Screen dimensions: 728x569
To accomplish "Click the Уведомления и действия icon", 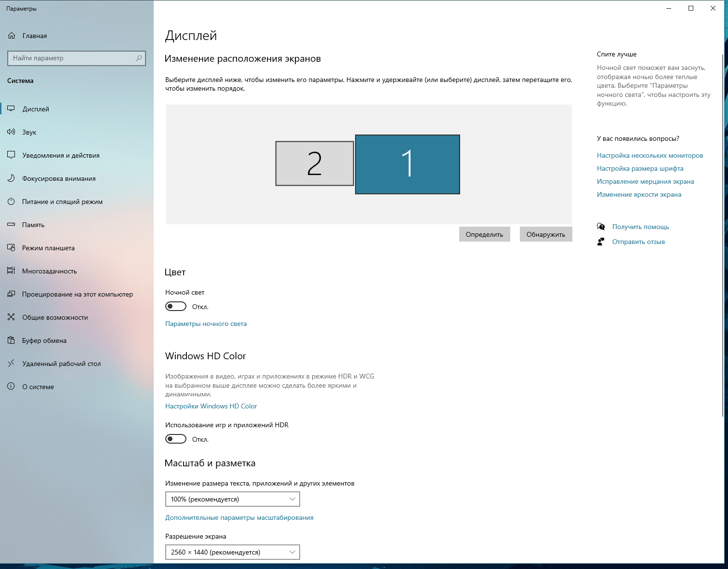I will 11,155.
